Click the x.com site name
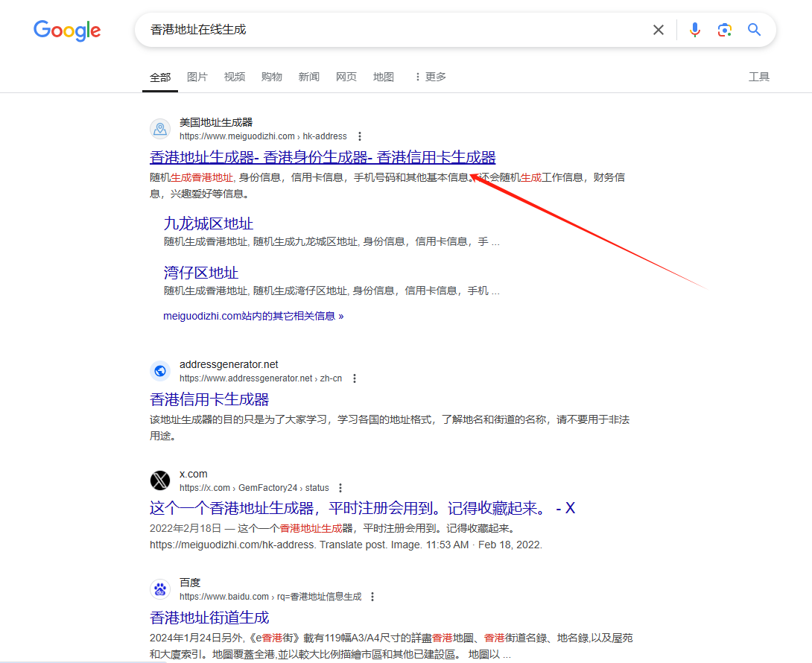The image size is (812, 663). [194, 474]
